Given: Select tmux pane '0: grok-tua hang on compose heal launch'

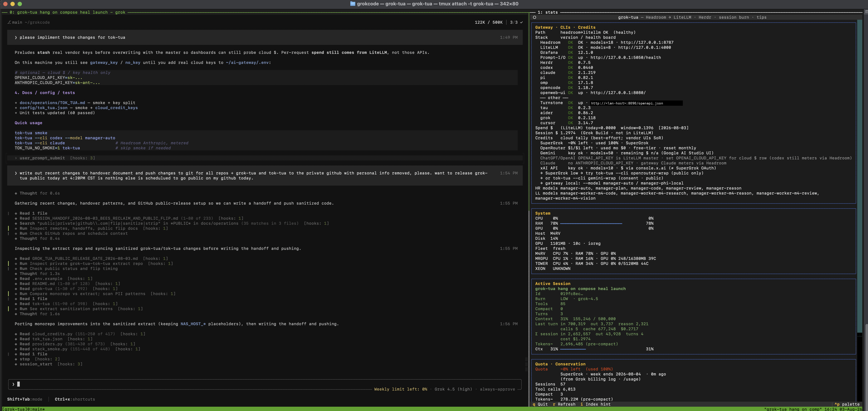Looking at the screenshot, I should [67, 12].
